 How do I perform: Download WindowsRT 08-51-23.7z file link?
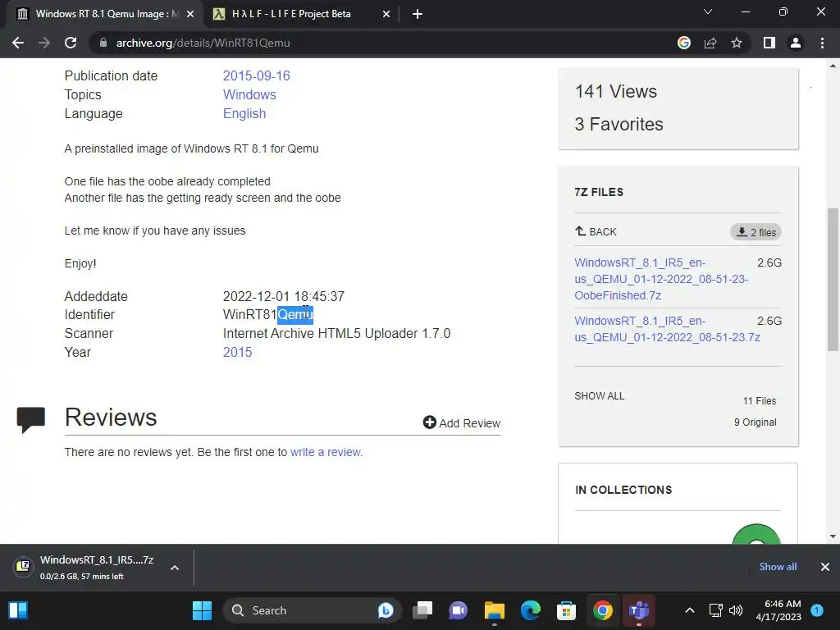[x=667, y=329]
